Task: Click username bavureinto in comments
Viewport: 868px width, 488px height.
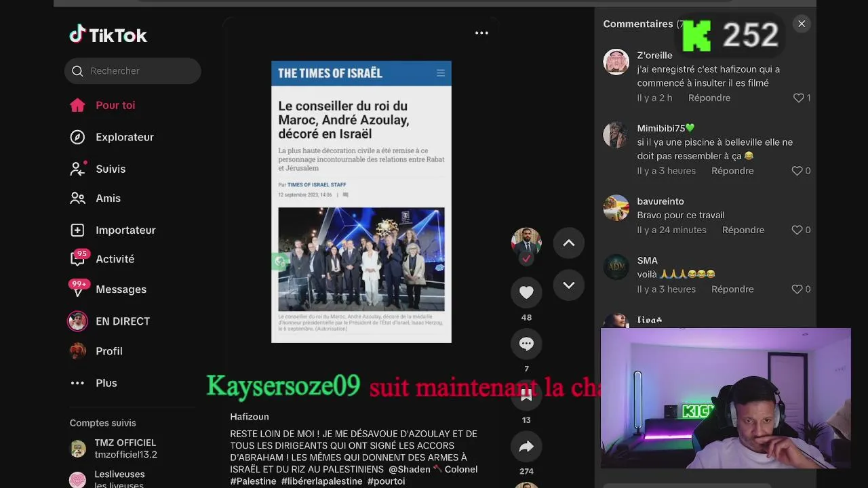Action: 660,201
